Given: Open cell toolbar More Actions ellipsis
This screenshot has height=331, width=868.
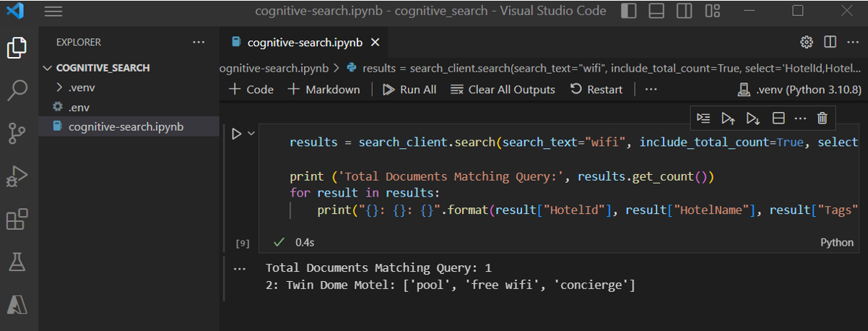Looking at the screenshot, I should point(800,118).
